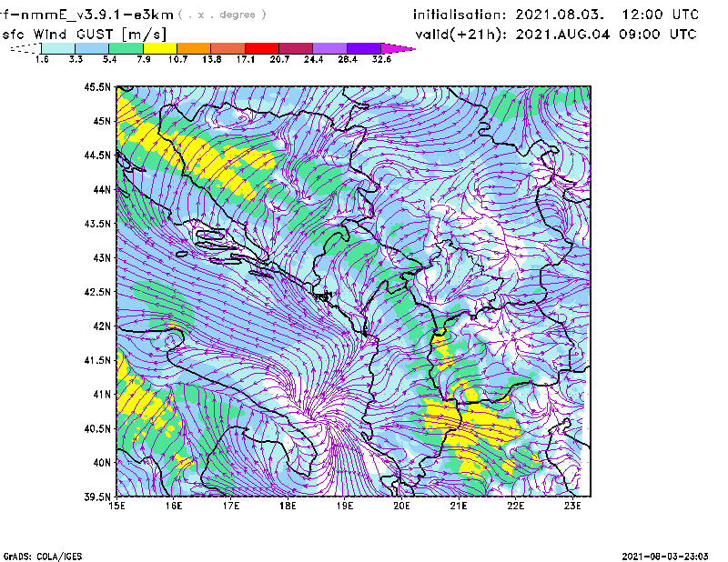Click the 43.5N latitude label

[97, 224]
